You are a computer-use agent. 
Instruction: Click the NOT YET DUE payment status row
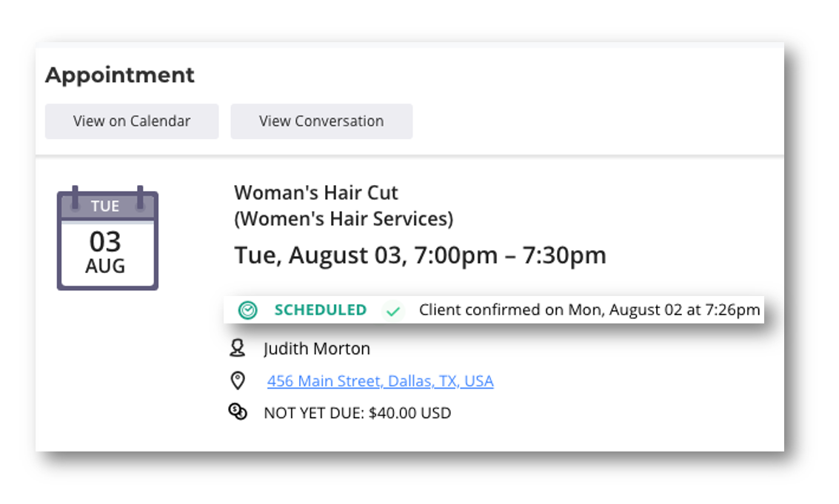tap(357, 412)
